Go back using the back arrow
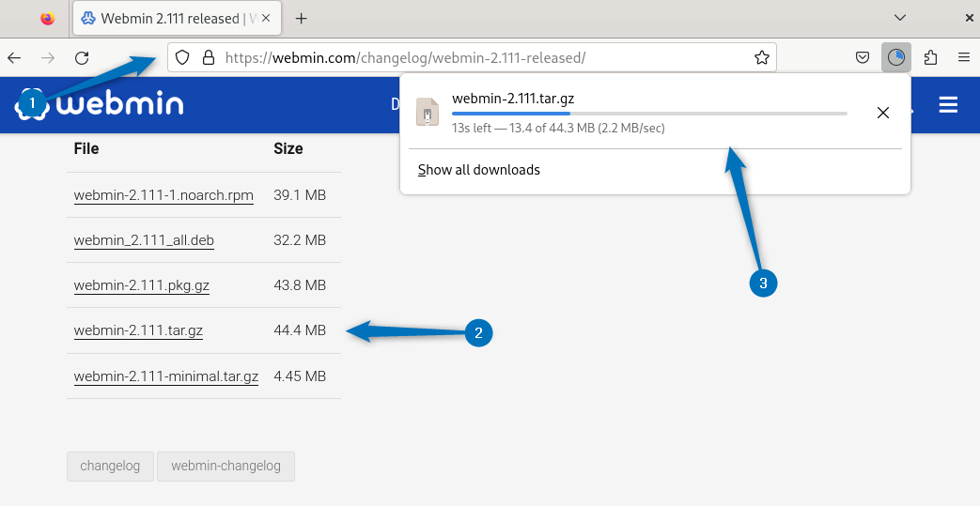This screenshot has height=506, width=980. coord(14,58)
